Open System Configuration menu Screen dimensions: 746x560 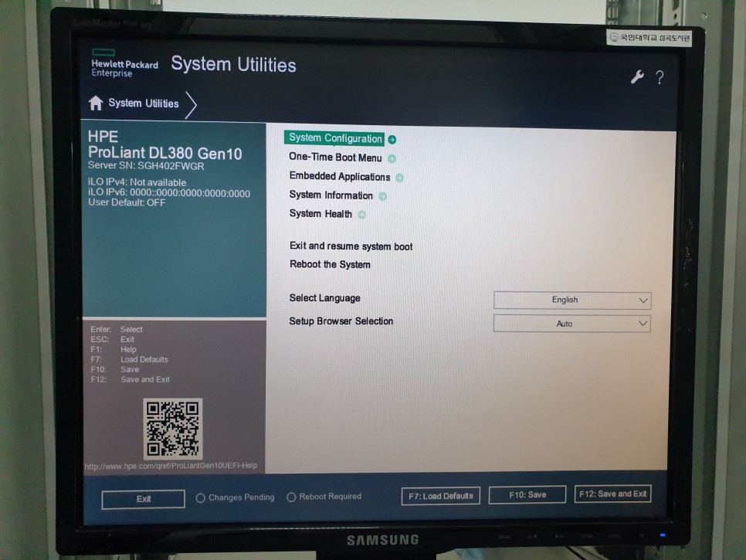pos(335,138)
